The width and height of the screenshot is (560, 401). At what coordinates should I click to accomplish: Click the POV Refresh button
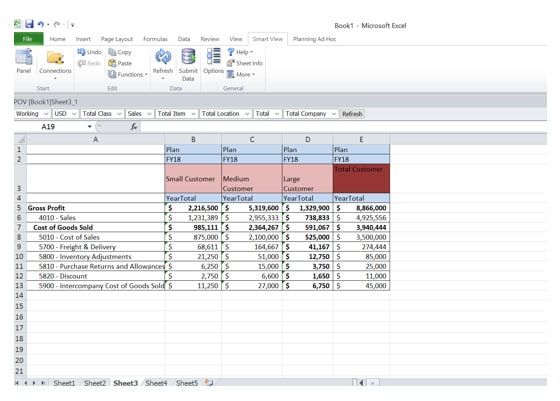click(352, 114)
